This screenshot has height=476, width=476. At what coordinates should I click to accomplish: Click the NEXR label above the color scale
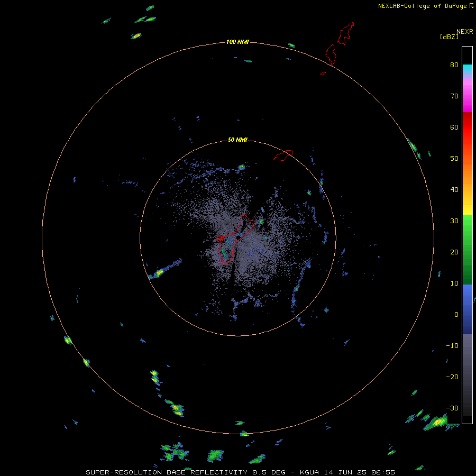465,32
